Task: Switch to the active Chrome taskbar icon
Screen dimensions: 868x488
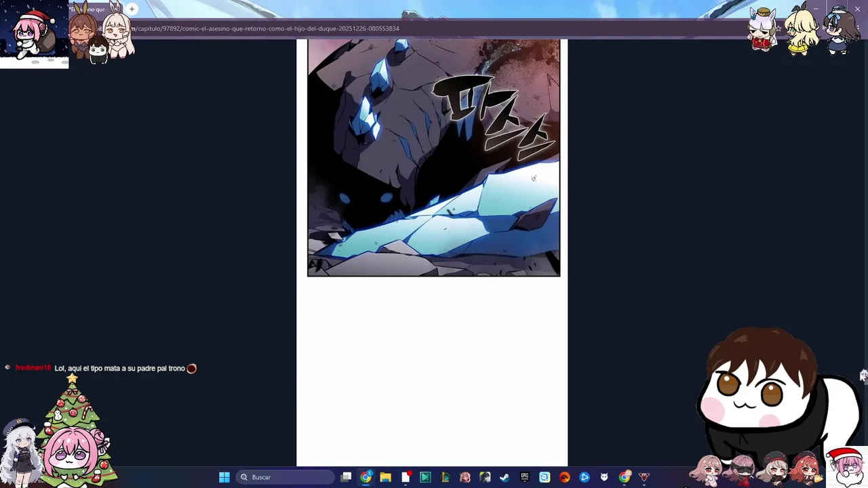Action: tap(366, 477)
